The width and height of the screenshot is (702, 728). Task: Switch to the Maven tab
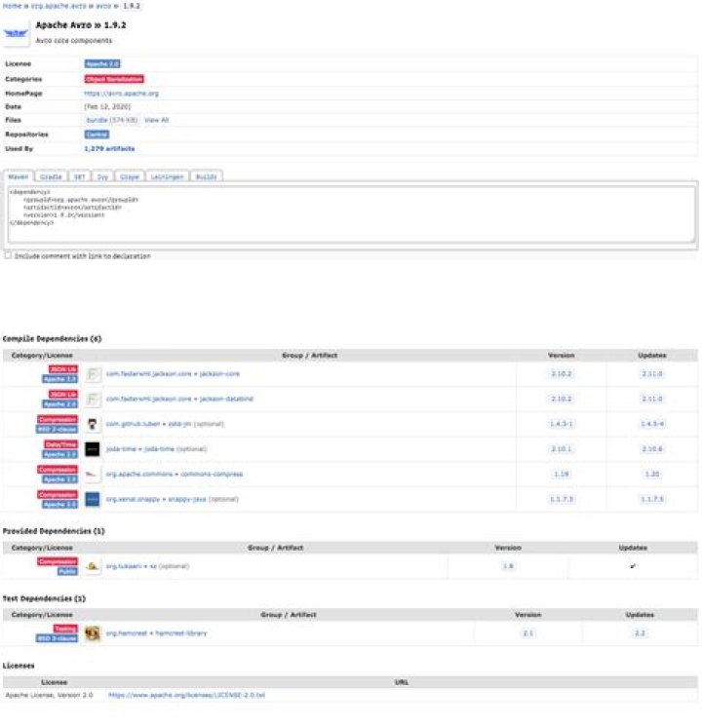[x=19, y=177]
